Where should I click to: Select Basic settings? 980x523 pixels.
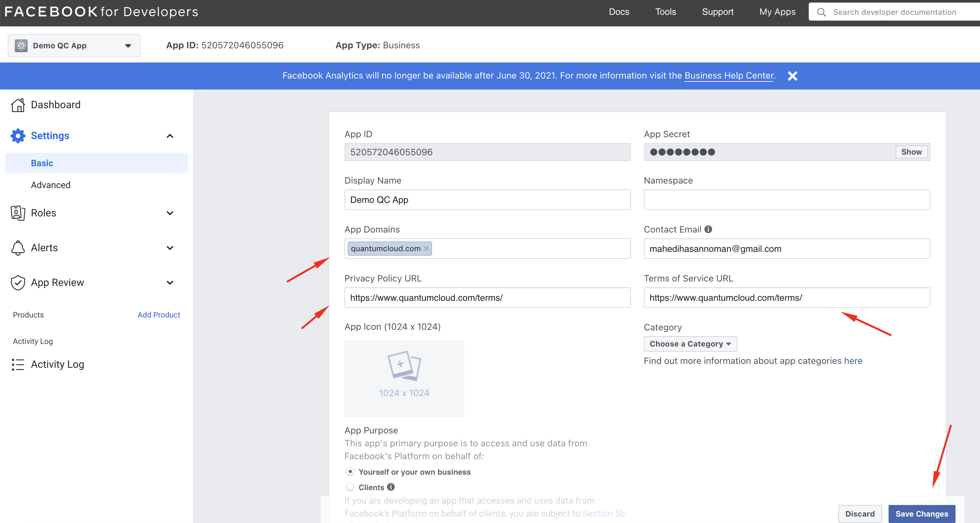[x=97, y=163]
